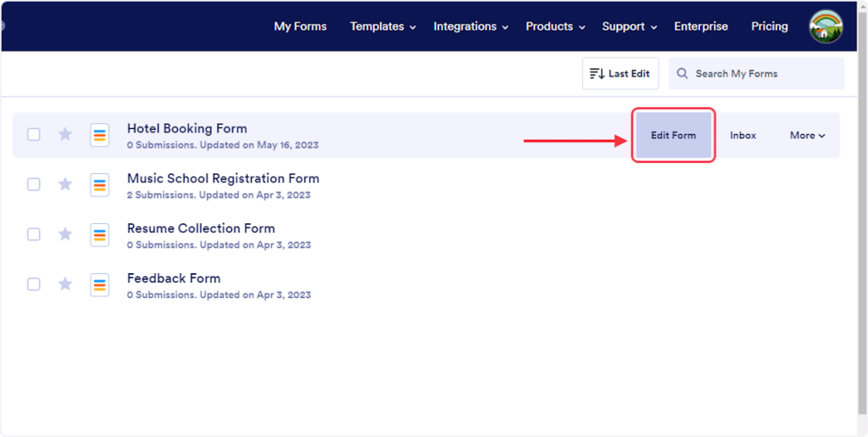Viewport: 868px width, 437px height.
Task: Check the Music School Registration Form box
Action: (x=34, y=184)
